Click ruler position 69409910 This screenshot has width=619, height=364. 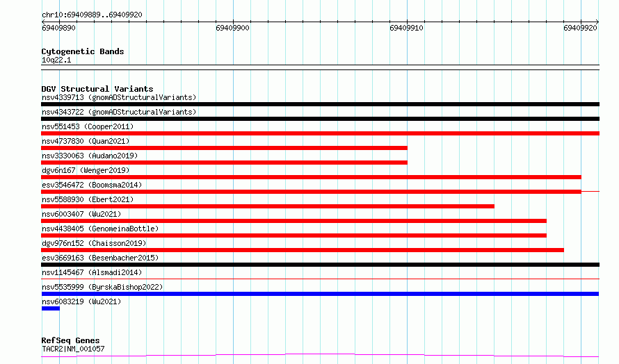pyautogui.click(x=406, y=28)
